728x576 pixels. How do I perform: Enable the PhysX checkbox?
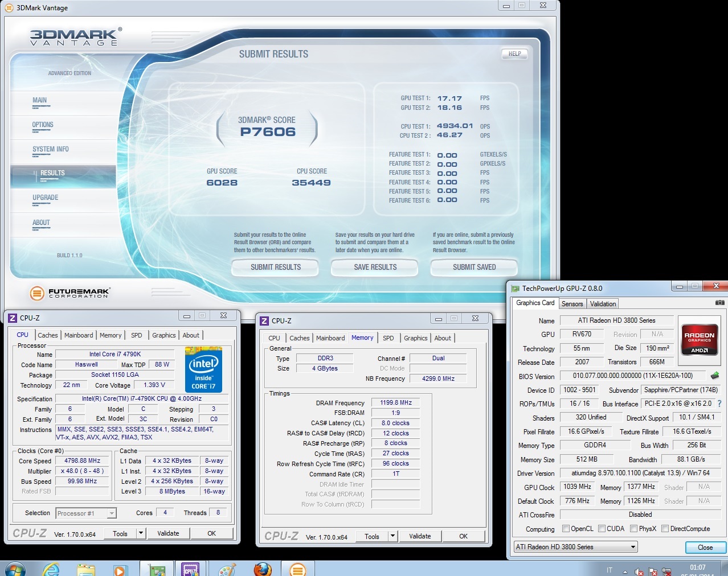pyautogui.click(x=633, y=528)
